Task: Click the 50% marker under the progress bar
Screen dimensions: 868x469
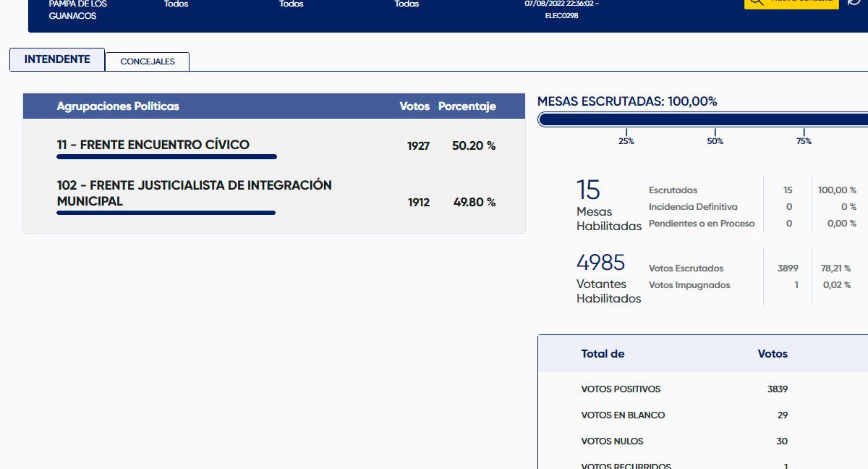Action: [x=715, y=141]
